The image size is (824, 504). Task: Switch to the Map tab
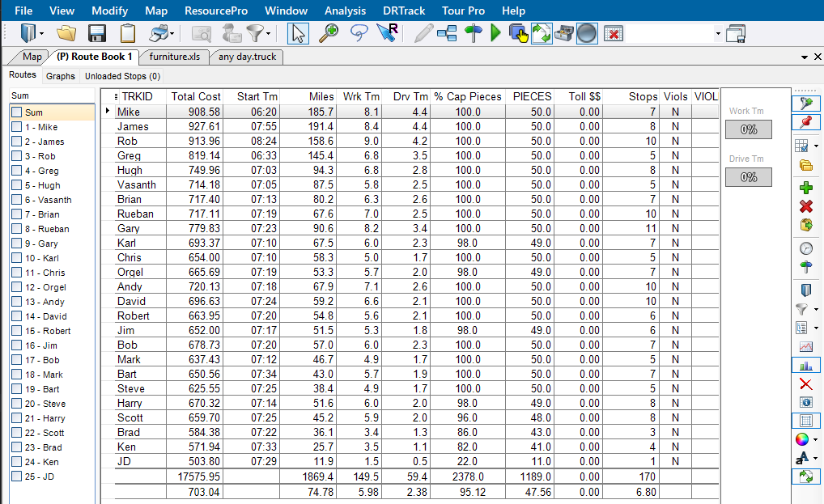[x=32, y=57]
